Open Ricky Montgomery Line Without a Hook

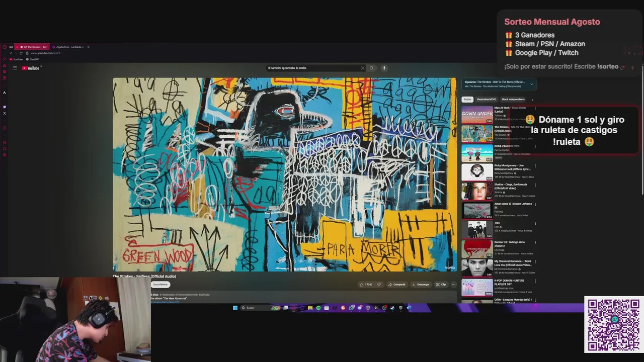click(x=477, y=172)
